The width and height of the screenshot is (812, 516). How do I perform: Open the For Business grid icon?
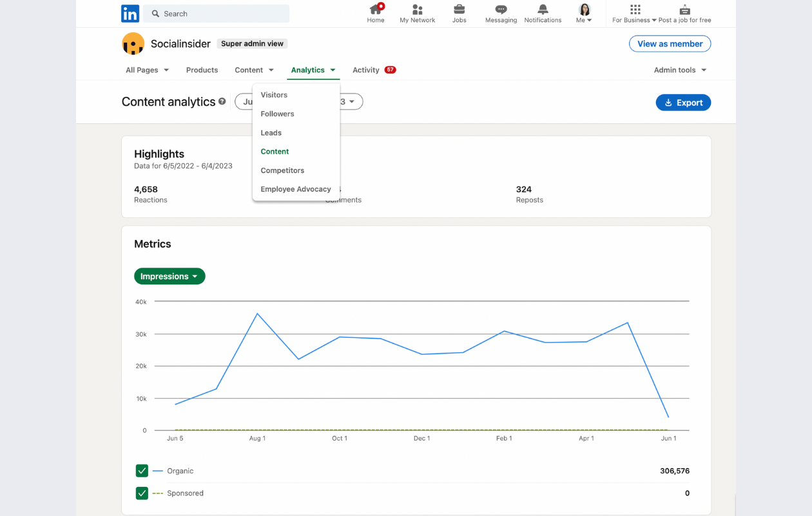(635, 10)
